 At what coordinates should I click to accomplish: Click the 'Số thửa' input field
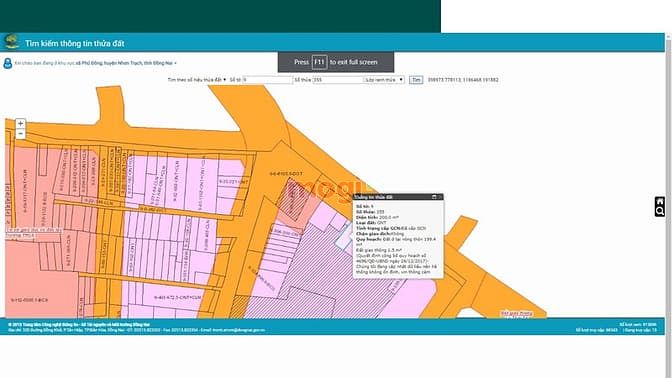pos(338,80)
